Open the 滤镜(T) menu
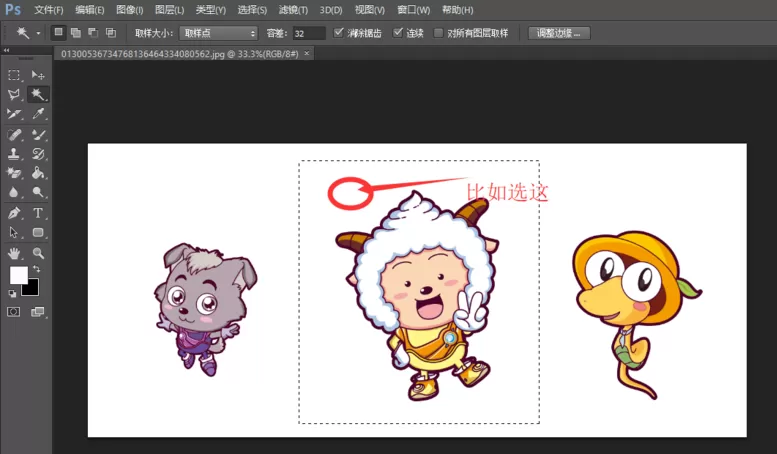777x454 pixels. [x=293, y=10]
